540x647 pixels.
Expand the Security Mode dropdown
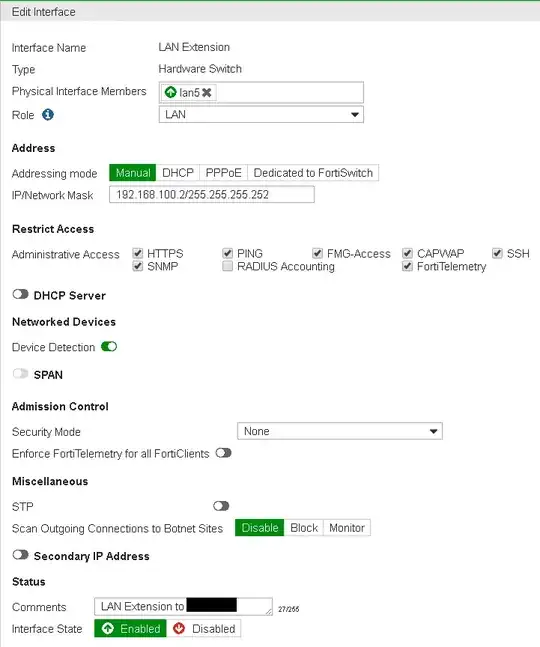coord(340,431)
